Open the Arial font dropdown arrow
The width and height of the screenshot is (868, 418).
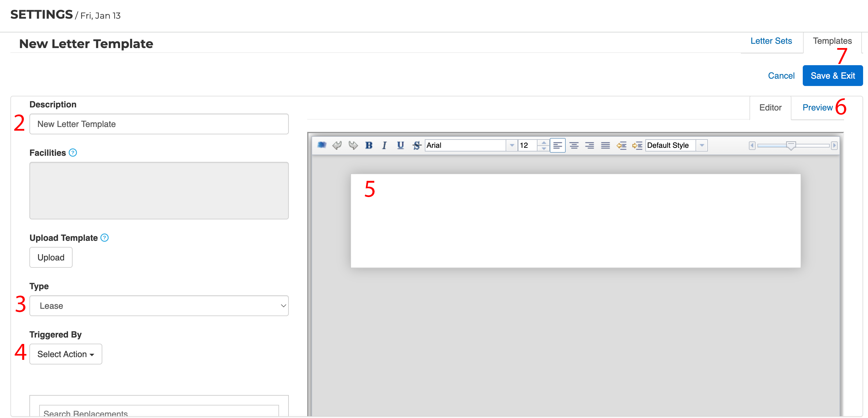(x=511, y=145)
